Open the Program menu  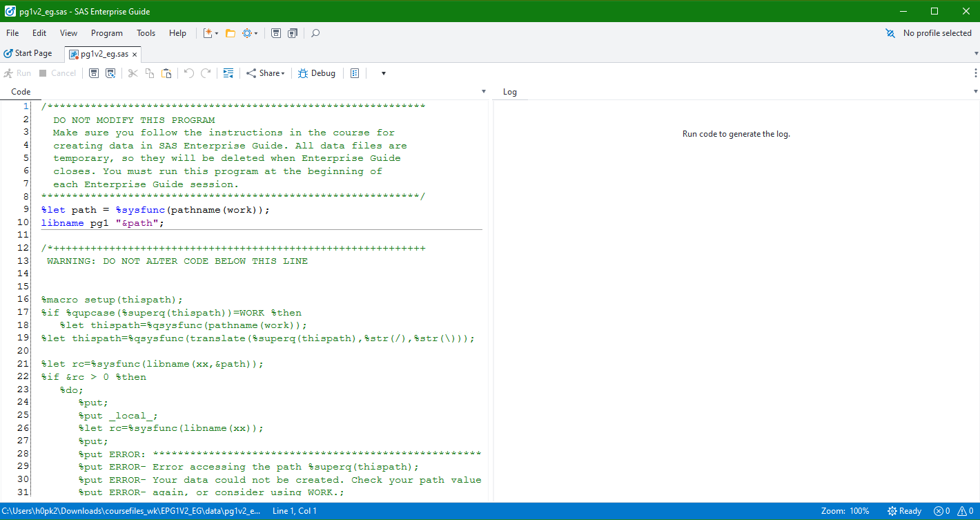[106, 32]
